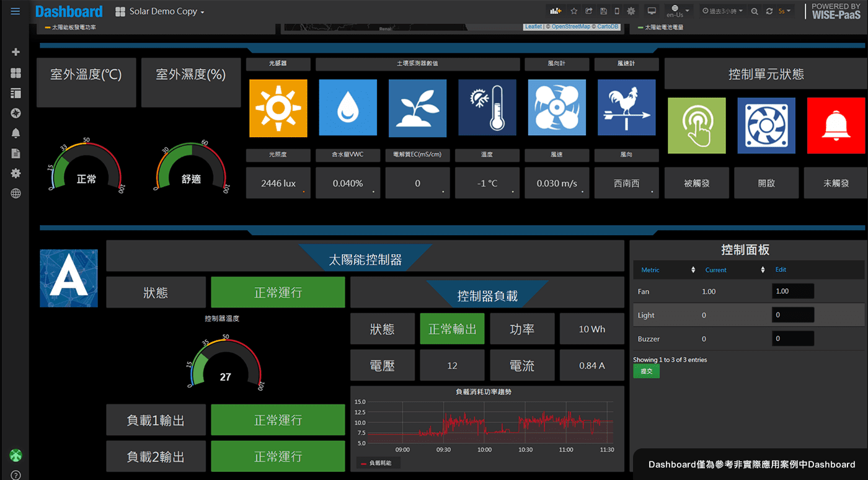Click the Add Panel chart icon
The width and height of the screenshot is (868, 480).
pyautogui.click(x=555, y=11)
